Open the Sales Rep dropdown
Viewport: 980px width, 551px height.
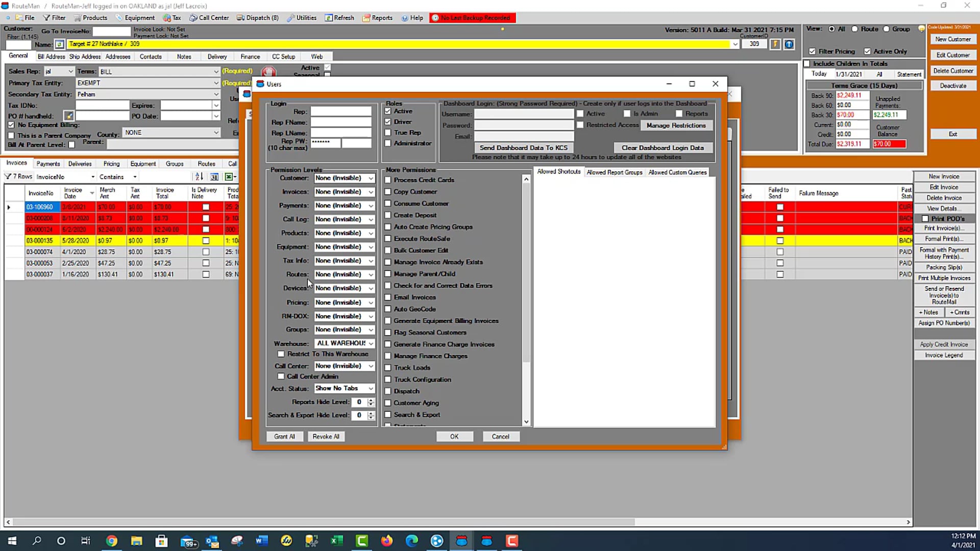70,71
